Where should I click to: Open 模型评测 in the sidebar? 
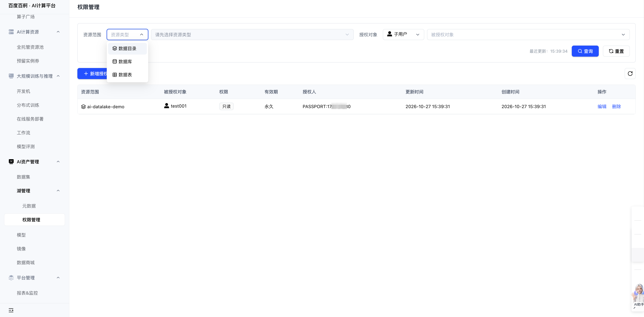[26, 146]
